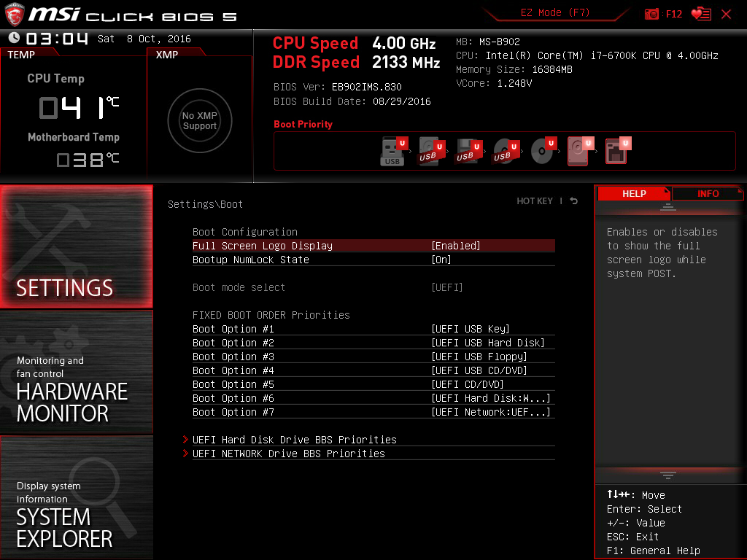Change Boot Option #7 [UEFI Network]
The width and height of the screenshot is (747, 560).
pos(373,411)
